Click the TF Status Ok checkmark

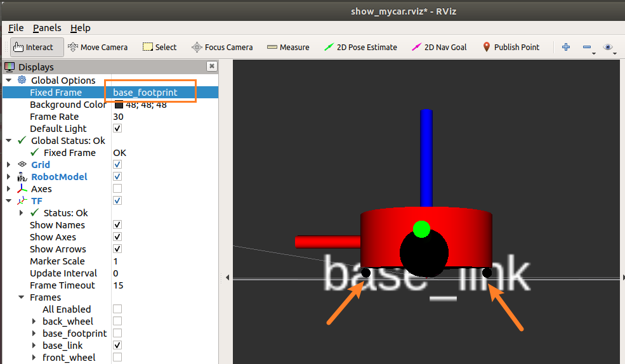tap(35, 212)
